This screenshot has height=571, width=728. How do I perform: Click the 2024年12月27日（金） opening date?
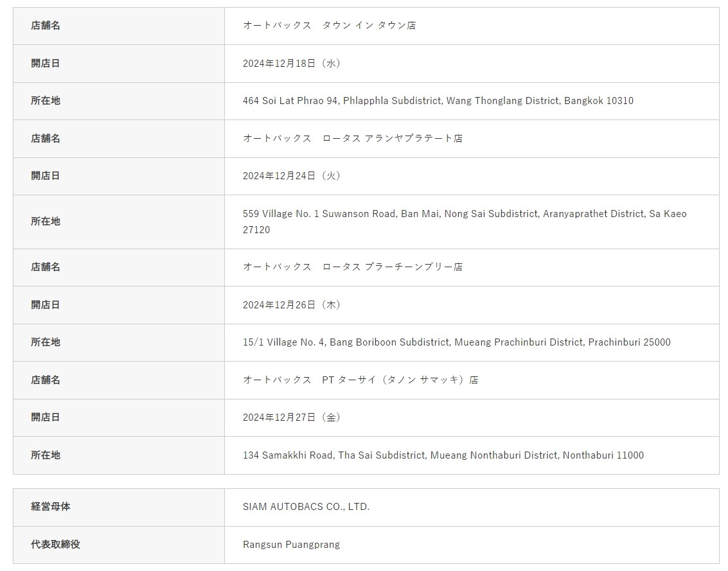click(292, 417)
